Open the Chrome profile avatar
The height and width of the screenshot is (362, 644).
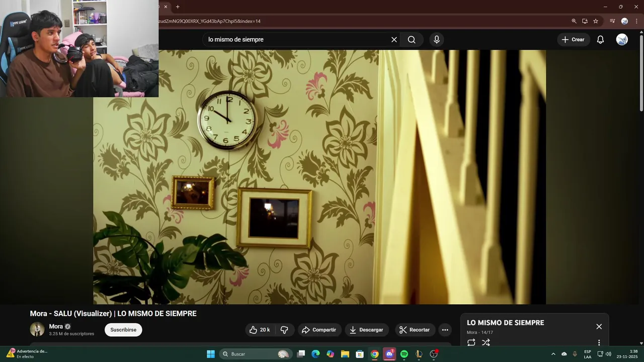tap(624, 21)
